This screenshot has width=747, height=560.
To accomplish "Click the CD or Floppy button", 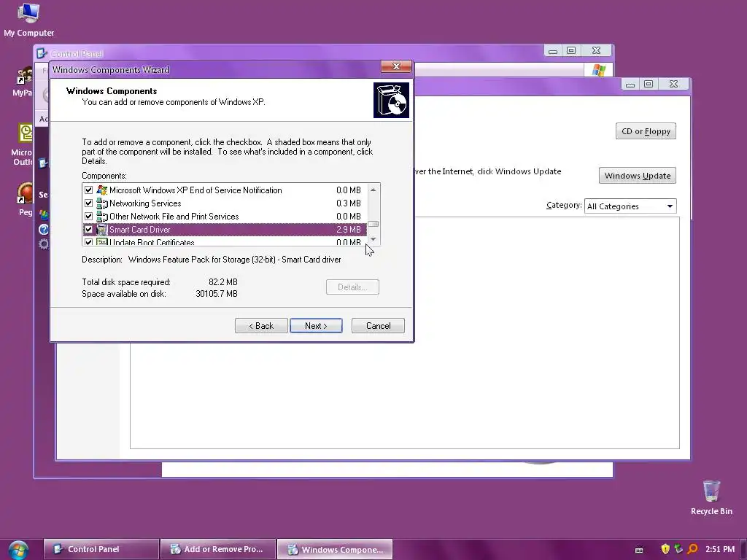I will coord(646,131).
